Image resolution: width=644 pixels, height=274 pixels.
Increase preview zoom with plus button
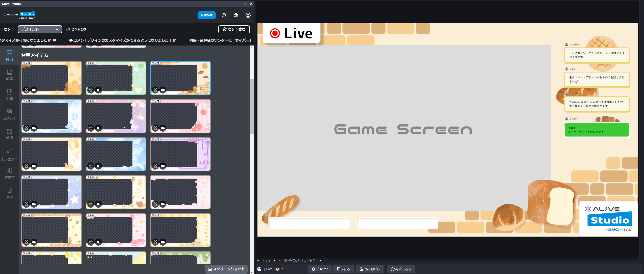pos(274,261)
